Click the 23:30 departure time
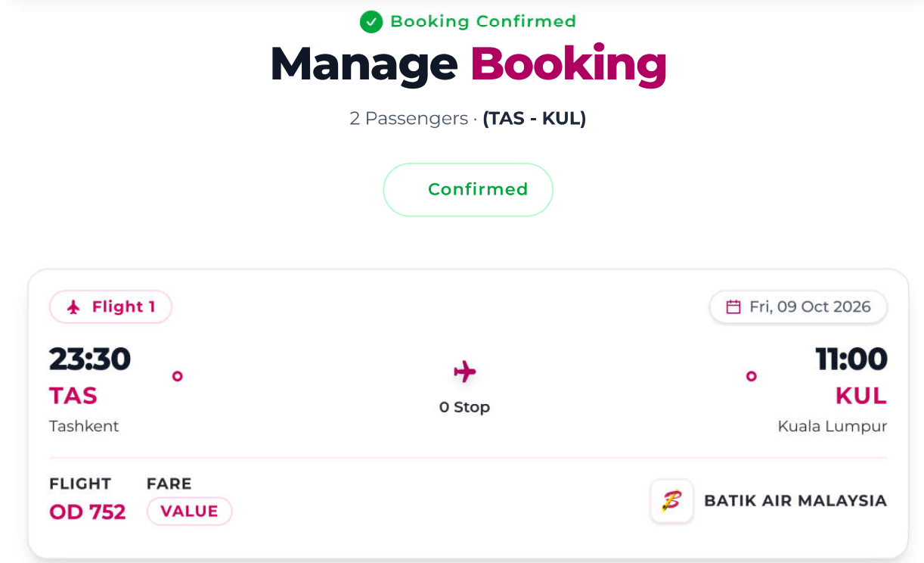Viewport: 924px width, 563px height. click(x=90, y=359)
